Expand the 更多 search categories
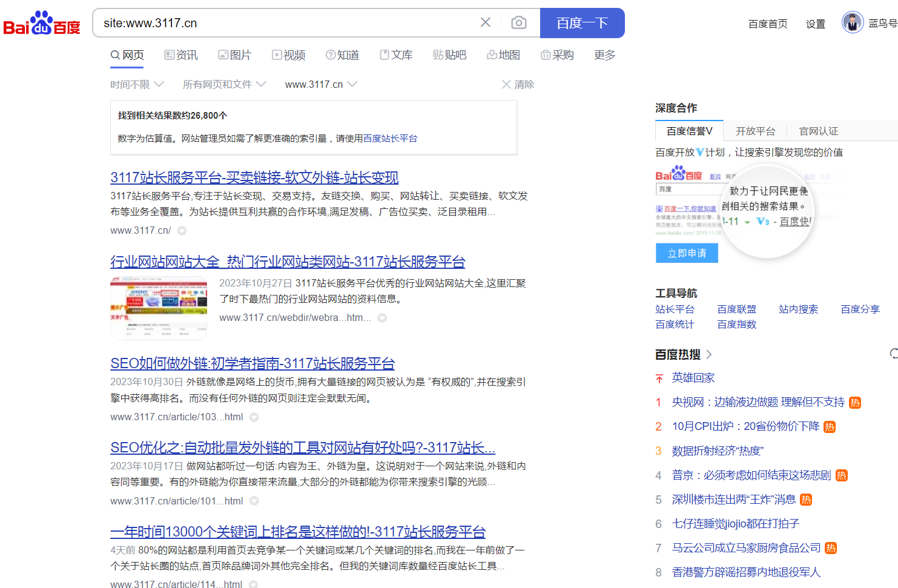Viewport: 898px width, 588px height. (604, 55)
